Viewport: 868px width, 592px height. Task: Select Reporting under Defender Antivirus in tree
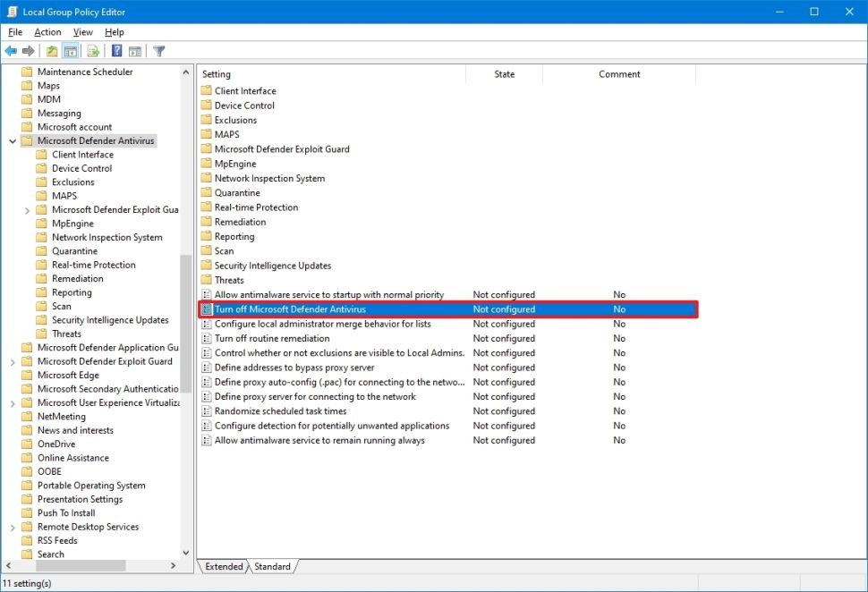point(72,292)
